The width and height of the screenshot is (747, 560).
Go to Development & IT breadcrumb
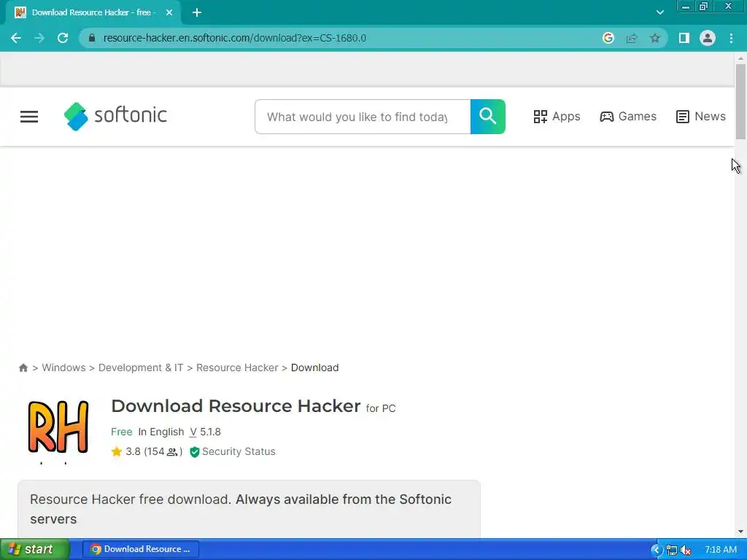coord(141,367)
